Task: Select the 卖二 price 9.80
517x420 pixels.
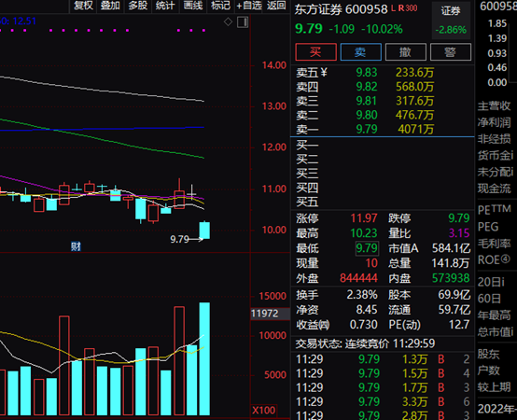Action: pyautogui.click(x=367, y=115)
